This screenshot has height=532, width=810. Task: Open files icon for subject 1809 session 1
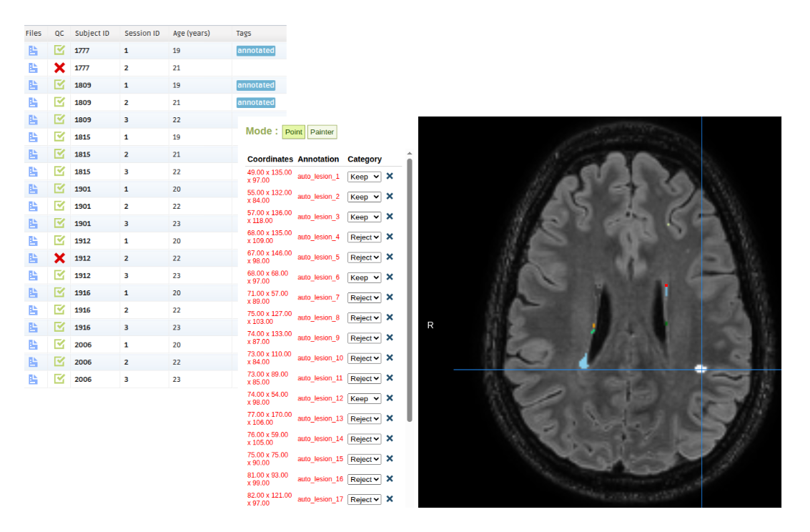(33, 85)
